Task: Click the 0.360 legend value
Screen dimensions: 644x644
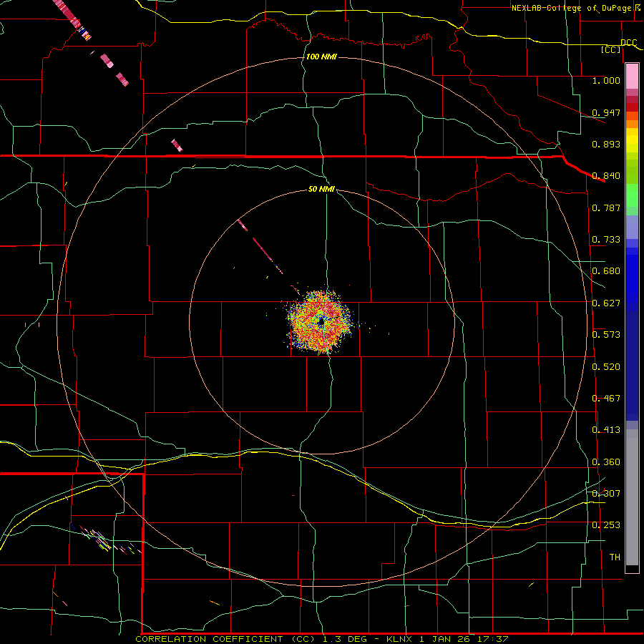Action: click(606, 462)
